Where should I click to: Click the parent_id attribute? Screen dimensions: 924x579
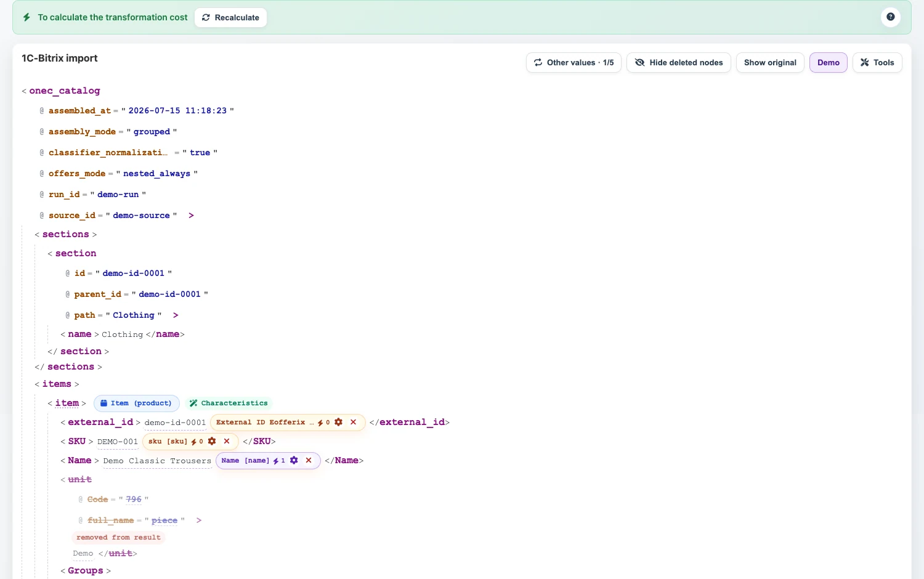pos(98,294)
